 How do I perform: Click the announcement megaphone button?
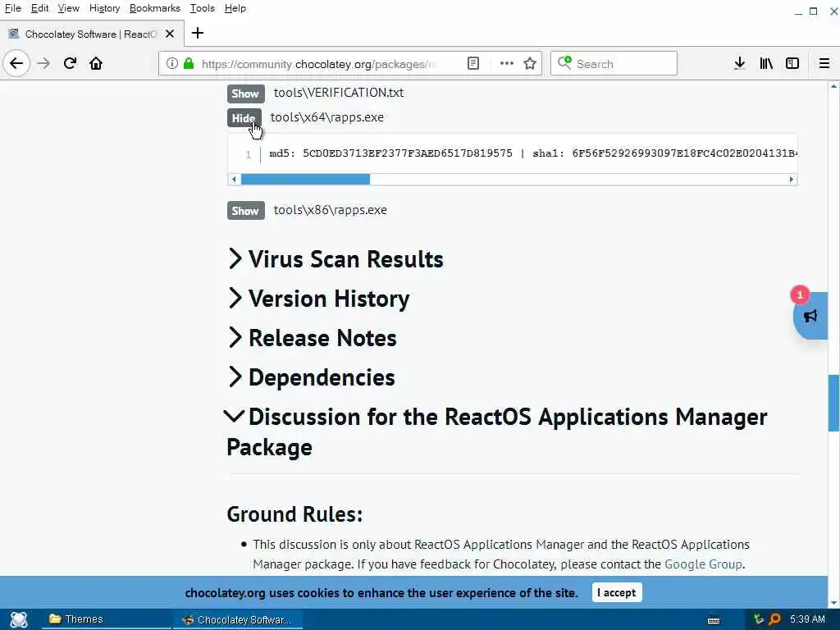(811, 316)
